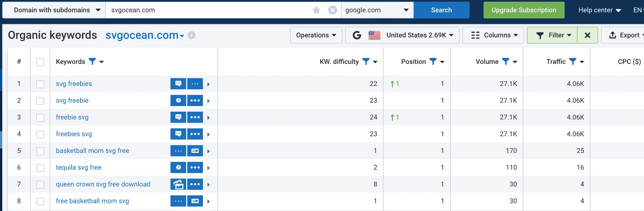Open more options for queen crown svg free download
This screenshot has height=211, width=644.
coord(195,184)
